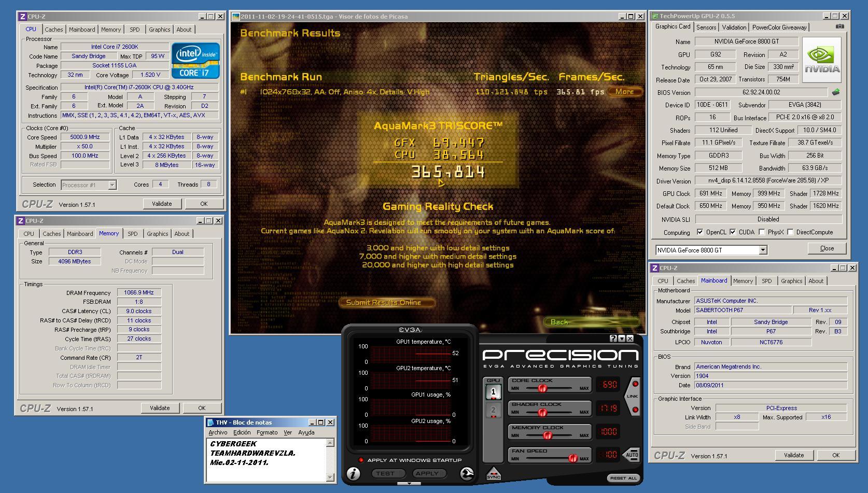The image size is (868, 493).
Task: Open EVGA Precision settings wrench icon
Action: (467, 473)
